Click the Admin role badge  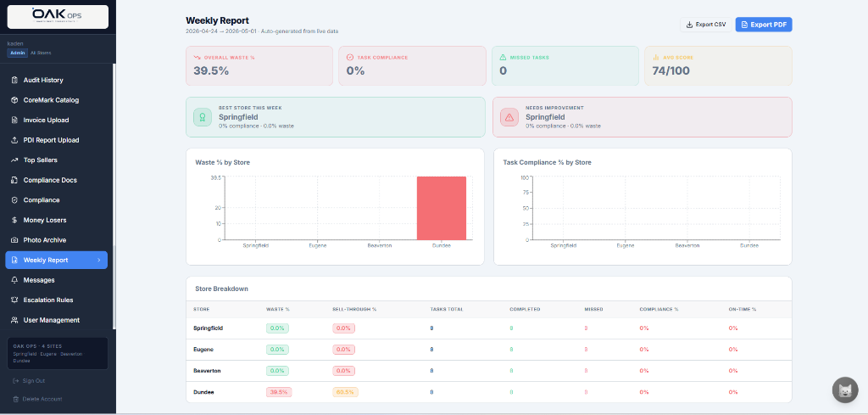click(18, 53)
